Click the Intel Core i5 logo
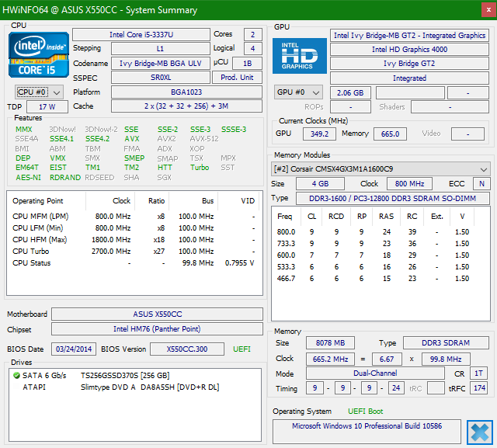Viewport: 497px width, 448px height. (39, 55)
